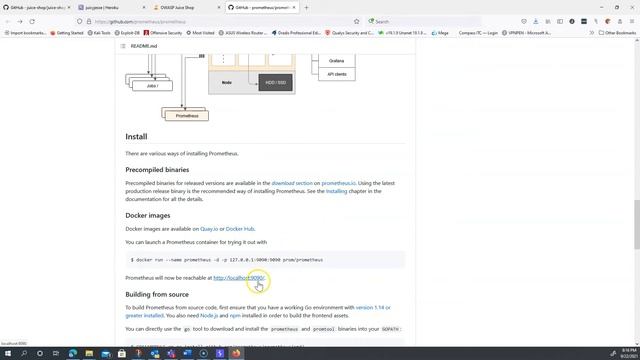640x360 pixels.
Task: Expand the bookmarks overflow chevron
Action: coord(591,33)
